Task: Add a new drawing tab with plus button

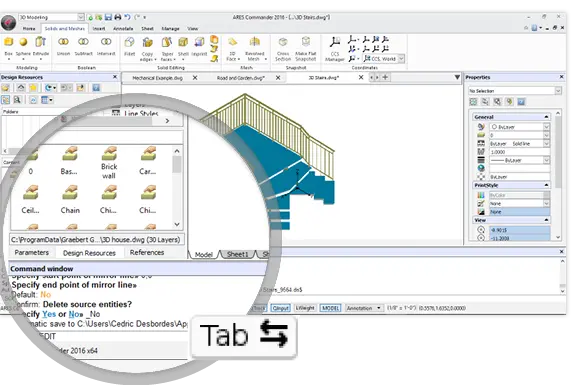Action: pyautogui.click(x=386, y=77)
